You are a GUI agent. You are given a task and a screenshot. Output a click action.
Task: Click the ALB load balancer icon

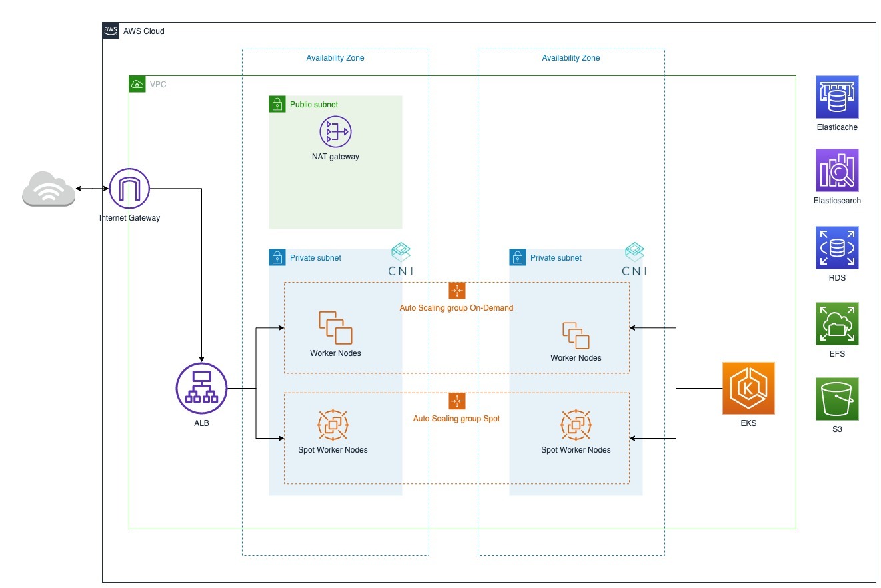(201, 389)
